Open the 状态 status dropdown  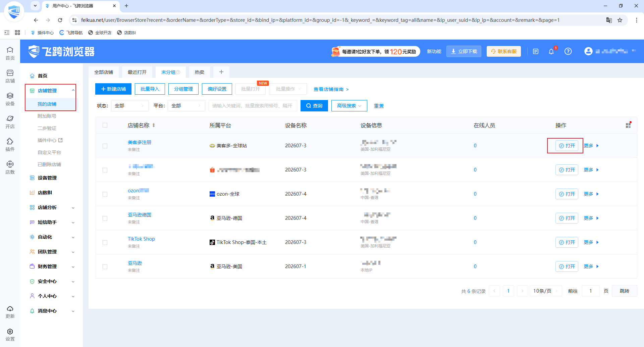tap(129, 106)
